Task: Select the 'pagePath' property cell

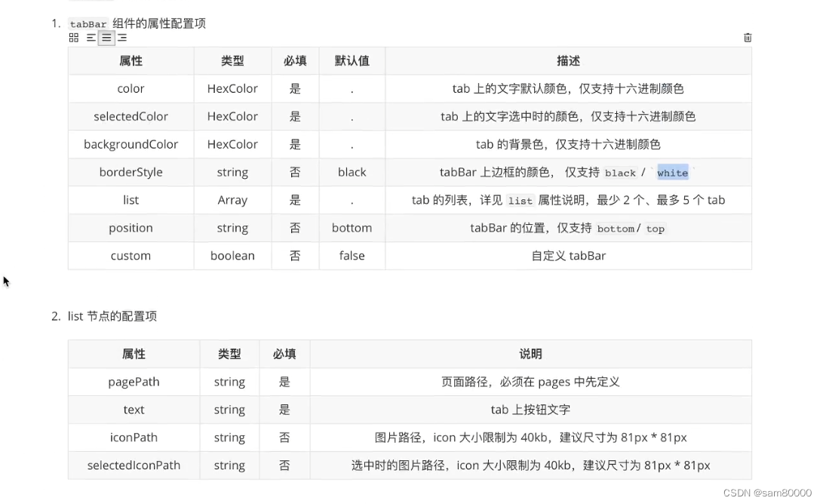Action: (x=134, y=382)
